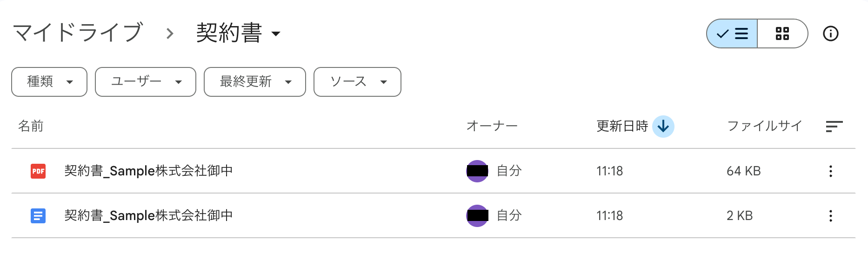Screen dimensions: 868x254
Task: Sort by 名前 column header
Action: pyautogui.click(x=31, y=126)
